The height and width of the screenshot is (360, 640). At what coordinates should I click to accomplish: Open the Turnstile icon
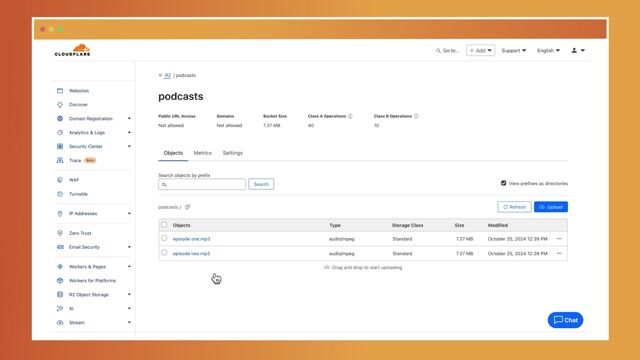coord(60,194)
